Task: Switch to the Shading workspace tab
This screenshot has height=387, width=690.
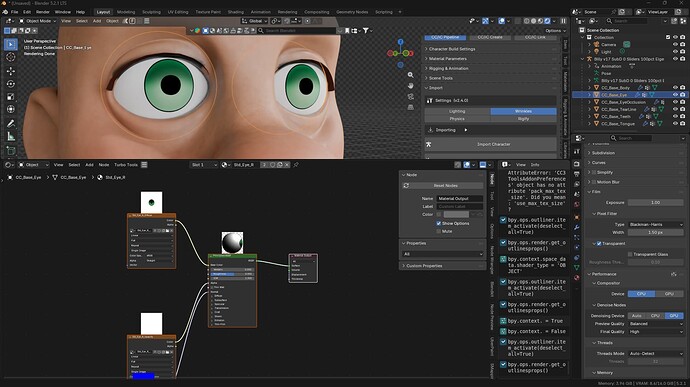Action: [235, 12]
